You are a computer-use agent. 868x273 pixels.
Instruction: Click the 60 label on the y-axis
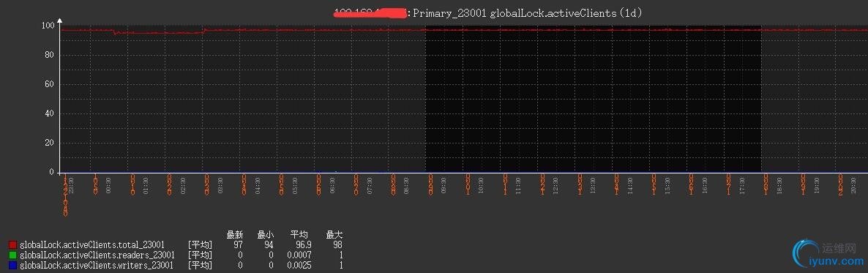click(x=50, y=84)
